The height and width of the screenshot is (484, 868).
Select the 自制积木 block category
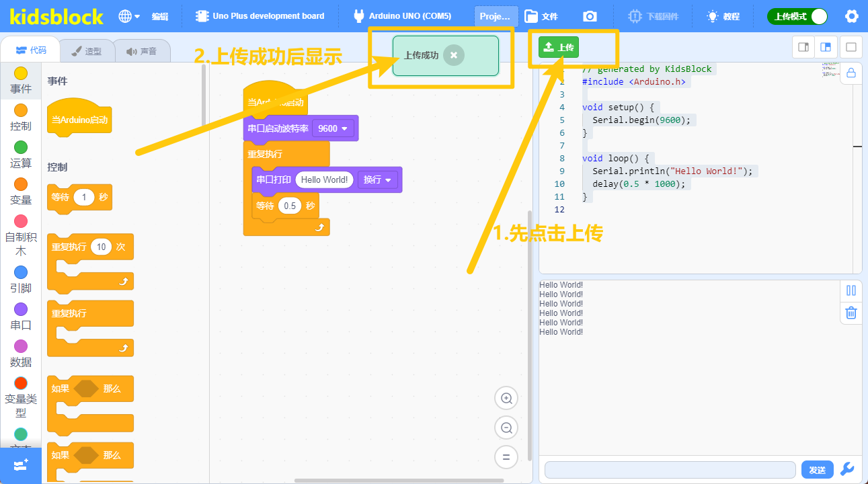21,235
